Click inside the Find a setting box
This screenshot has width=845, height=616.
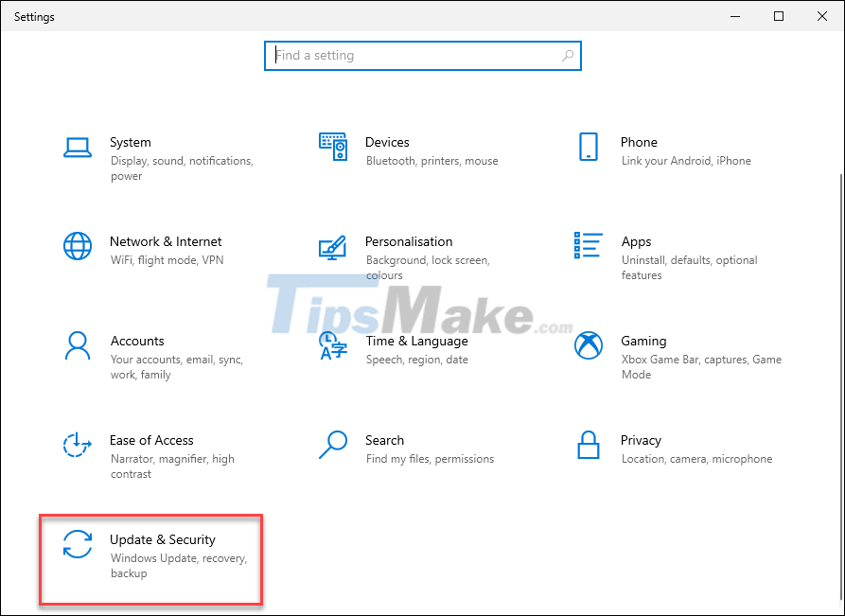point(423,56)
